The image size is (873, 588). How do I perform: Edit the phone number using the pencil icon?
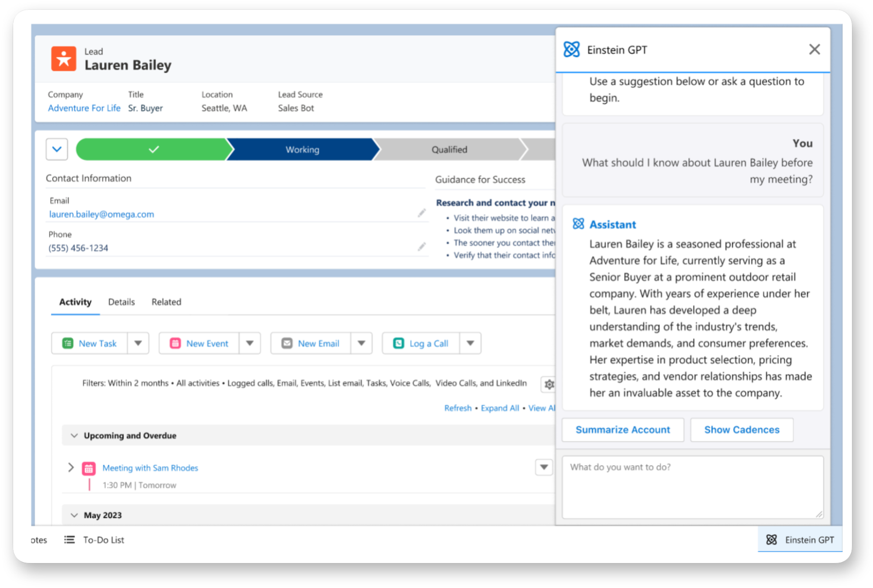click(x=422, y=247)
